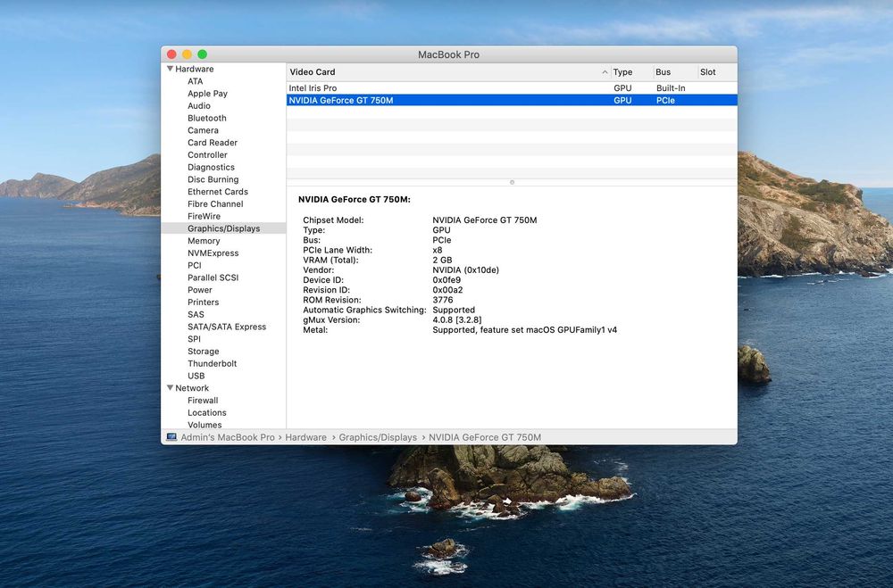Screen dimensions: 893x588
Task: Click Graphics/Displays in the path bar
Action: tap(378, 437)
